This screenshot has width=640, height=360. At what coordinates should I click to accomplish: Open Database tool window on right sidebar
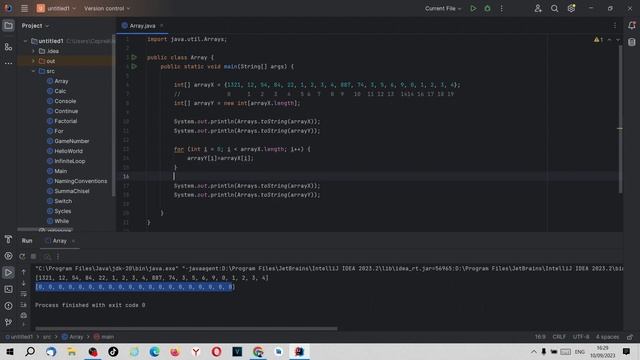[631, 42]
